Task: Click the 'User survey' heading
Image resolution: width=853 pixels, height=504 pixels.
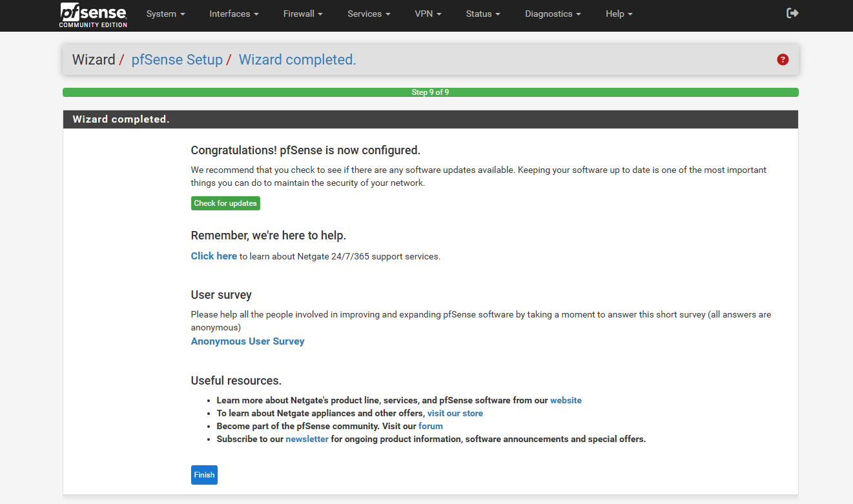Action: pyautogui.click(x=221, y=295)
